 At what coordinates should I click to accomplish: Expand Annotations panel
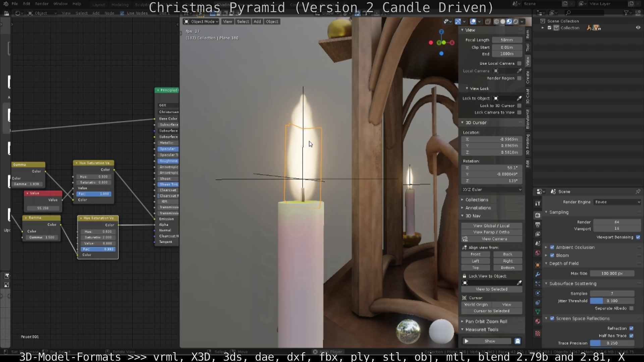pyautogui.click(x=478, y=208)
